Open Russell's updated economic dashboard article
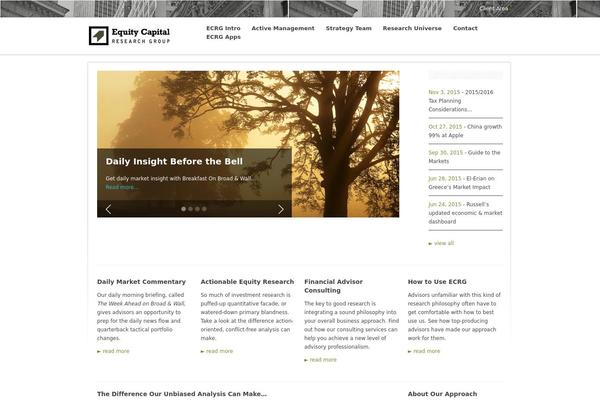Viewport: 600px width, 400px height. 465,213
